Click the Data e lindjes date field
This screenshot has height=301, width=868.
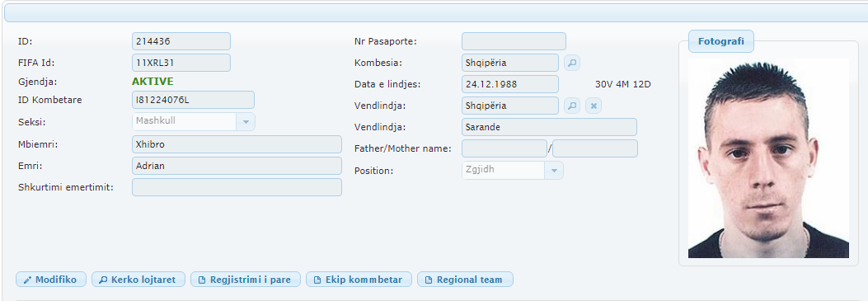[510, 84]
